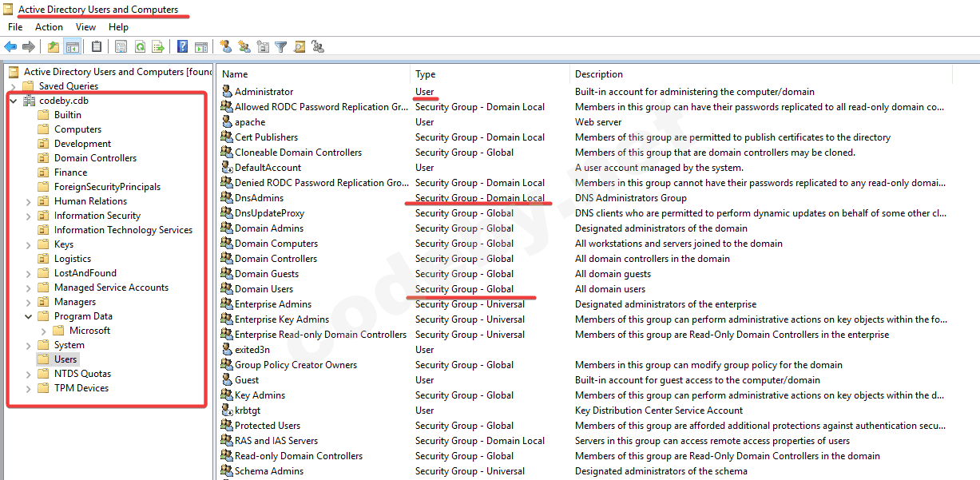The width and height of the screenshot is (980, 480).
Task: Select the apache user row
Action: click(x=585, y=122)
